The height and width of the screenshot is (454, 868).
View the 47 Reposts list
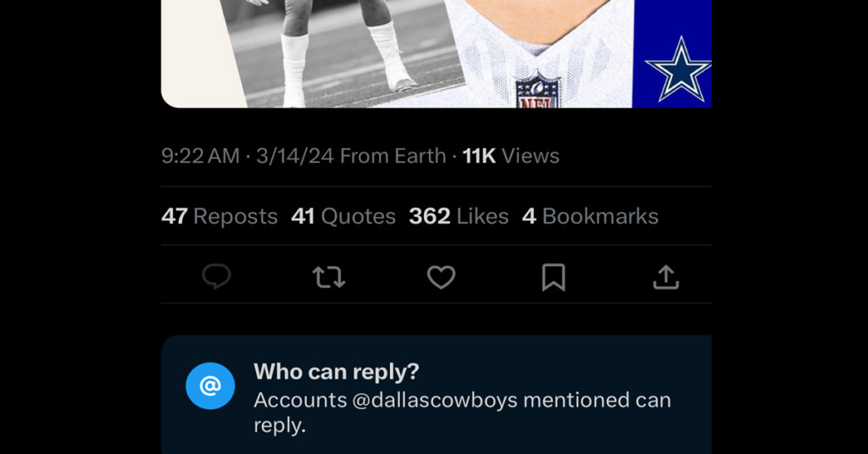tap(220, 217)
